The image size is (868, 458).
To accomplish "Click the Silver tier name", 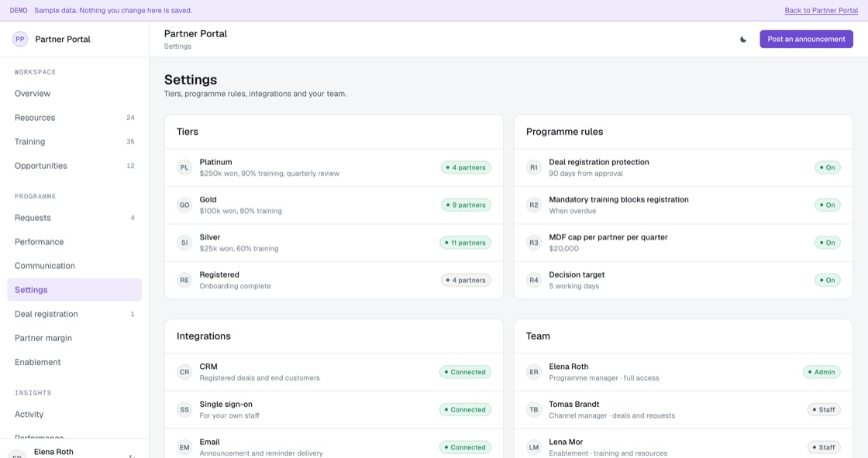I will pos(210,238).
